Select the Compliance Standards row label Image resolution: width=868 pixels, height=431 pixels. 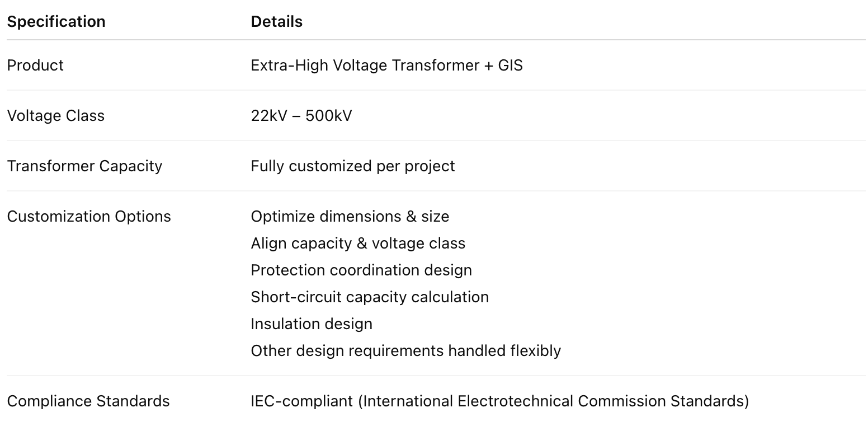[88, 401]
